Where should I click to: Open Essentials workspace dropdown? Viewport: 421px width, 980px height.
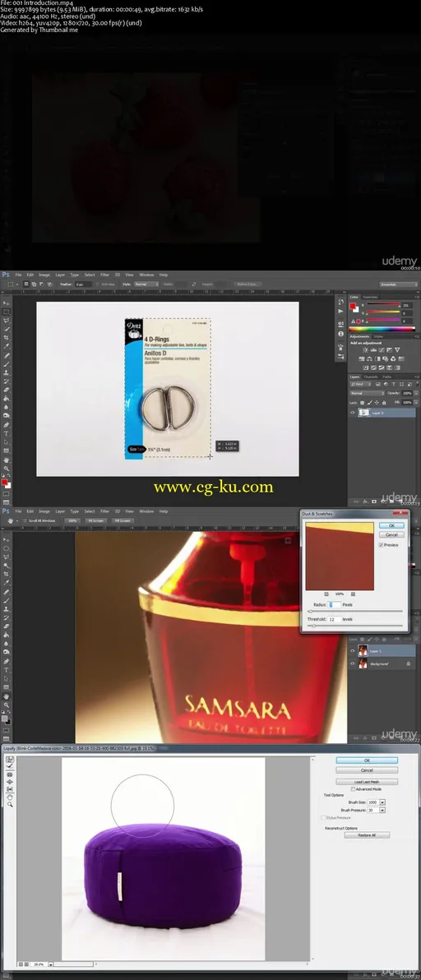click(399, 284)
